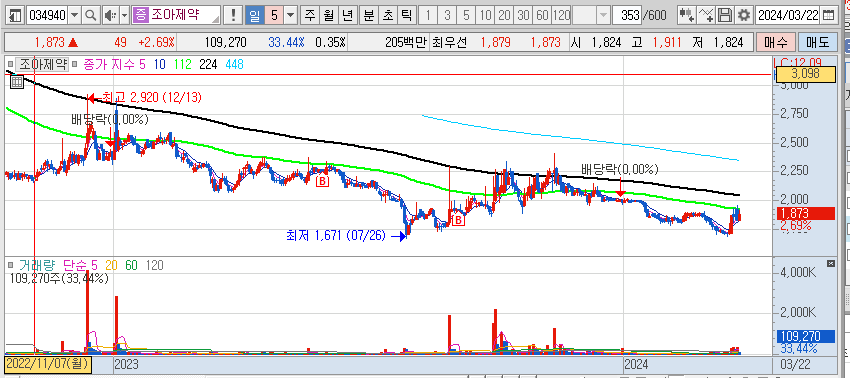Click the 매도 sell button
The width and height of the screenshot is (850, 378).
pos(817,42)
